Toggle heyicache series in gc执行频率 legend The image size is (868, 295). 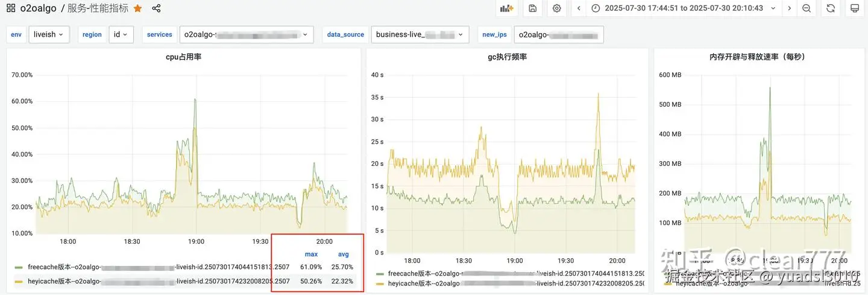516,283
